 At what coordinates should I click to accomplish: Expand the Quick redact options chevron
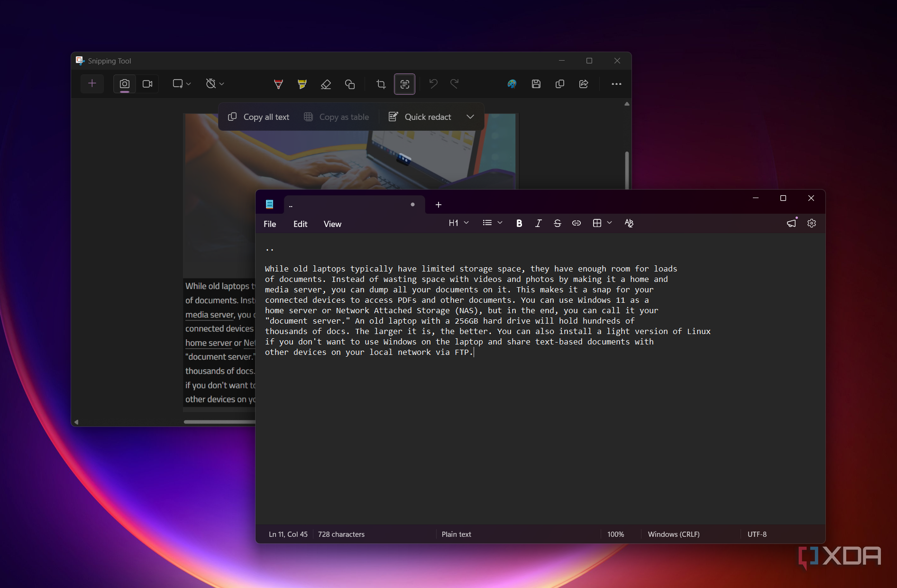point(470,117)
